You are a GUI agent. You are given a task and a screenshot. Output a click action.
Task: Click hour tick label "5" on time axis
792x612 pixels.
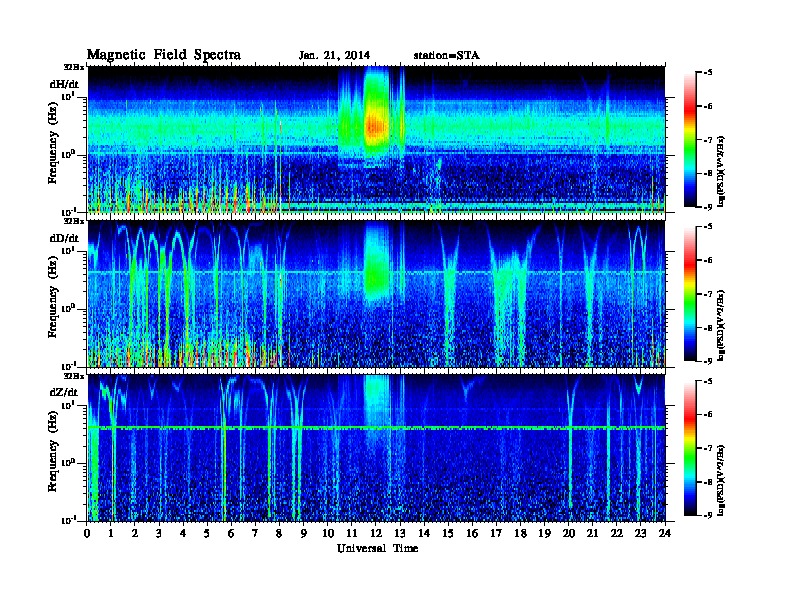pyautogui.click(x=208, y=533)
